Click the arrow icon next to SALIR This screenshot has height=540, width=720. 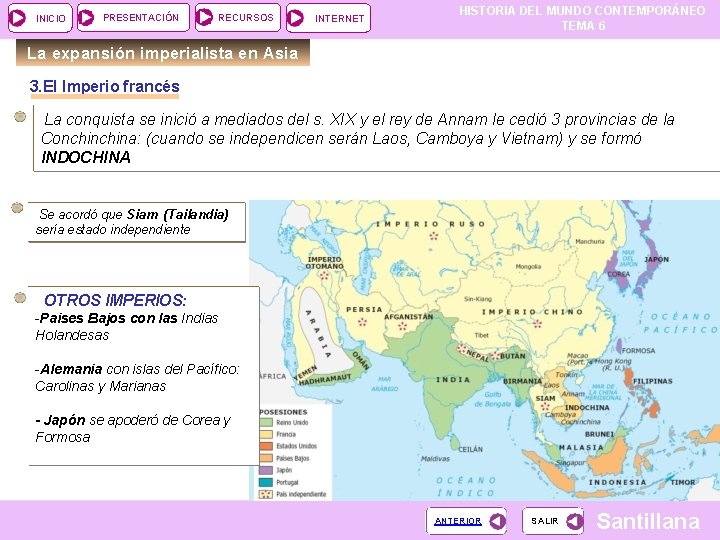574,521
